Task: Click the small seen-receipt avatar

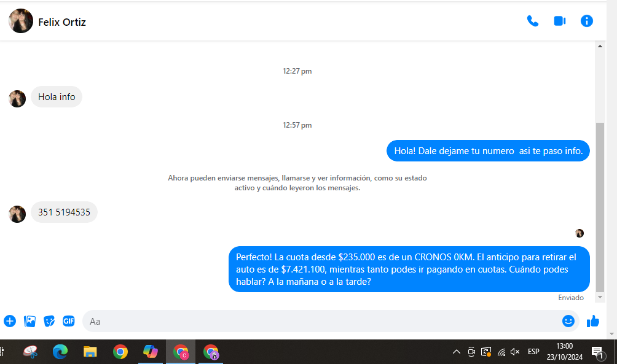Action: (580, 233)
